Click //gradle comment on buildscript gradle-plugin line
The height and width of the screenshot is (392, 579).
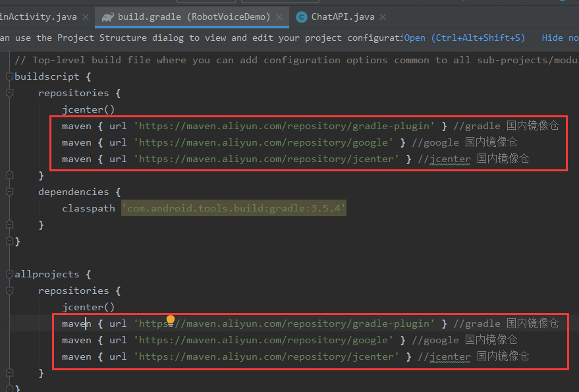[506, 126]
